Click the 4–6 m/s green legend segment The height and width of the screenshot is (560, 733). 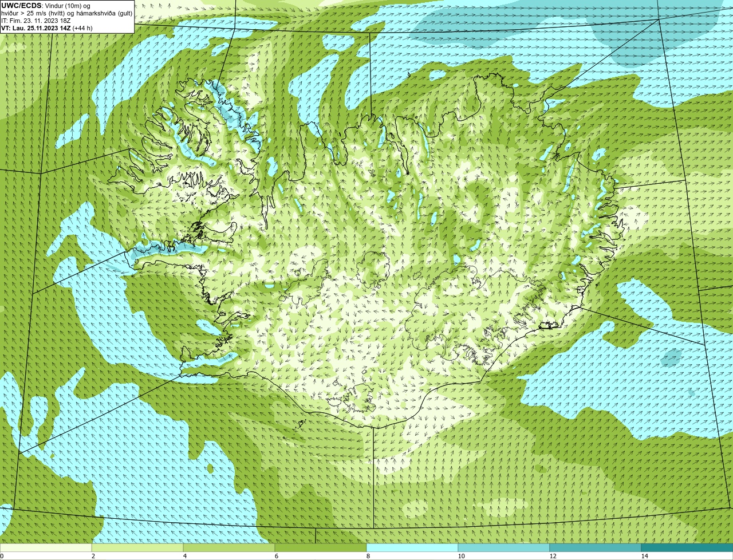tap(229, 547)
